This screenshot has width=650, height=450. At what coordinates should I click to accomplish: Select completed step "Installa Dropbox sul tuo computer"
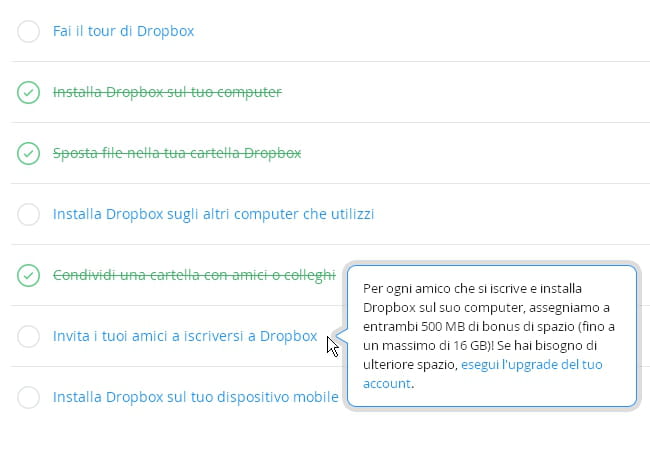click(x=167, y=93)
